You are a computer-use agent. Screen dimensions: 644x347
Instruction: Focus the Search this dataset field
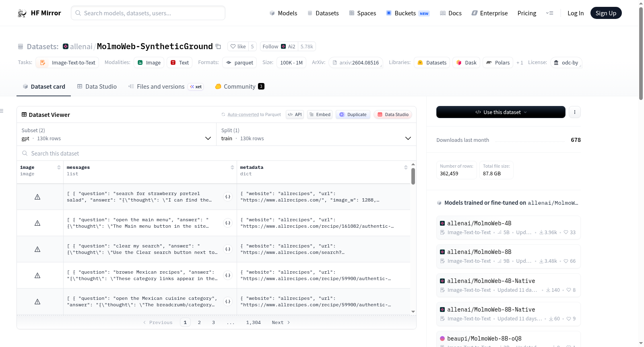coord(217,153)
